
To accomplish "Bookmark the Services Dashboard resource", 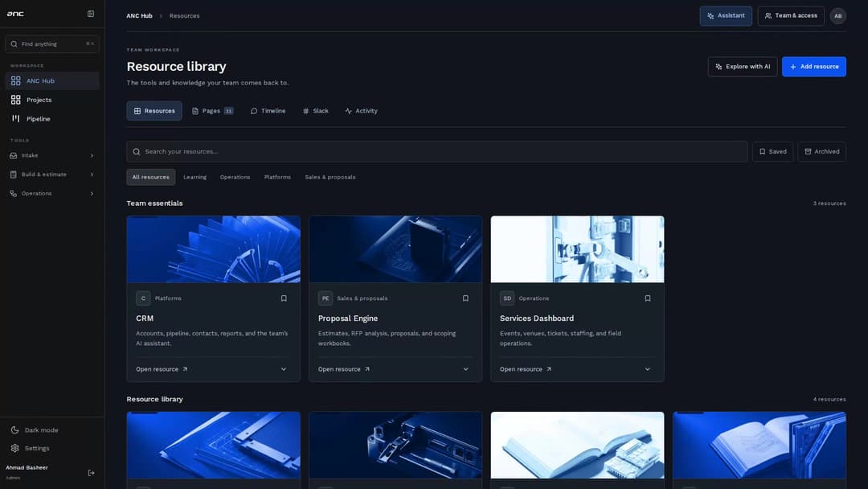I will click(x=648, y=298).
